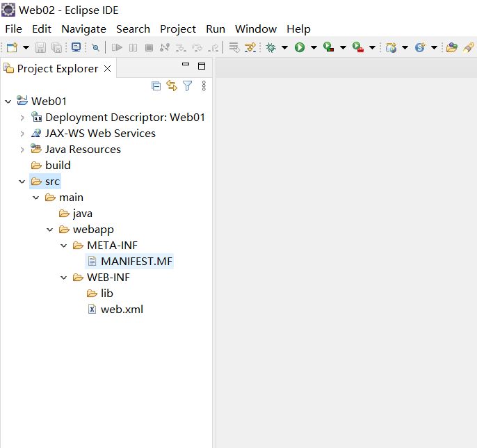This screenshot has height=448, width=477.
Task: Open the Run menu
Action: [216, 29]
